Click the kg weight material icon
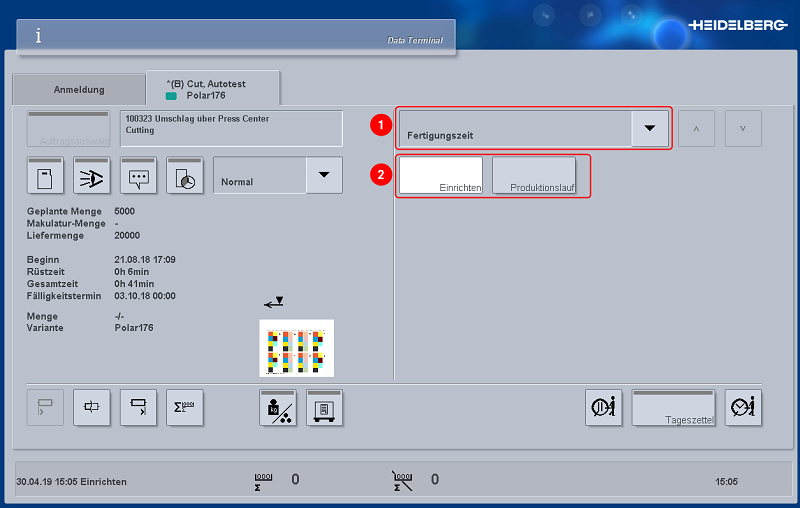The height and width of the screenshot is (508, 800). 278,407
